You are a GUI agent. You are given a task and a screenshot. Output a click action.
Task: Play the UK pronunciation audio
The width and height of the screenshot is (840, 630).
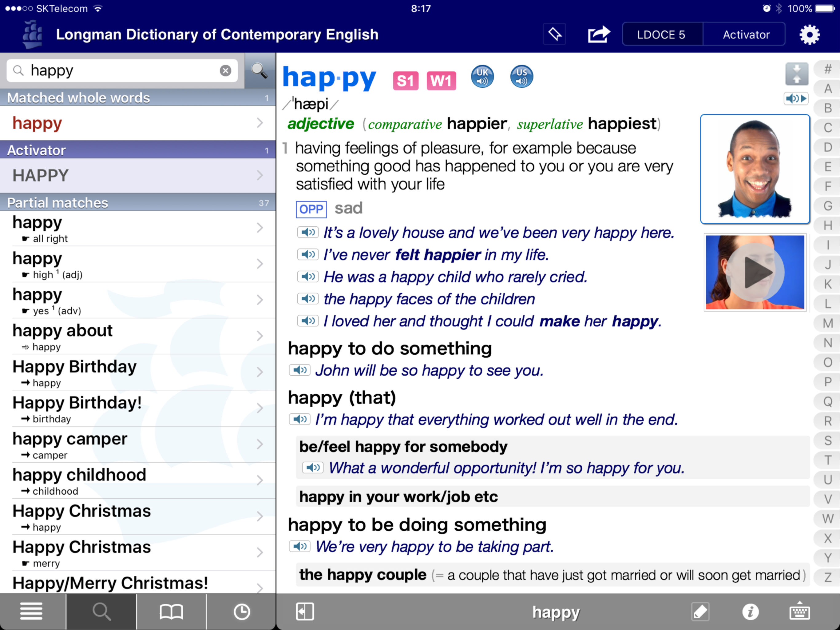[x=482, y=76]
